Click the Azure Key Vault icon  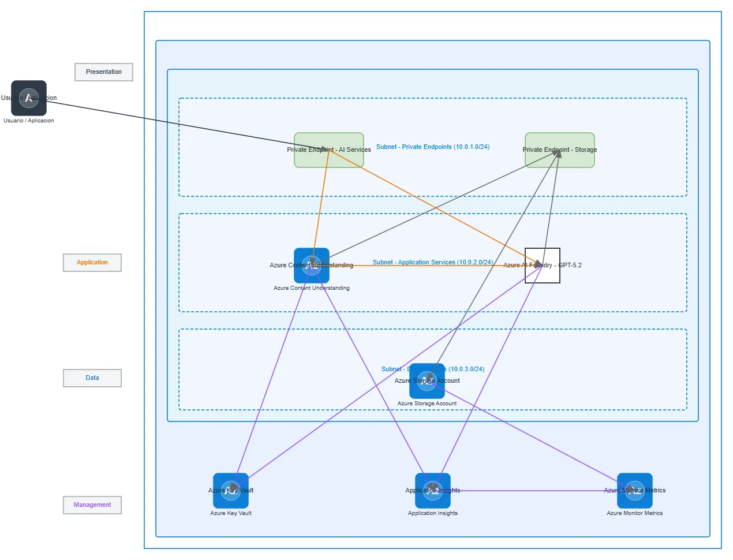click(x=231, y=491)
